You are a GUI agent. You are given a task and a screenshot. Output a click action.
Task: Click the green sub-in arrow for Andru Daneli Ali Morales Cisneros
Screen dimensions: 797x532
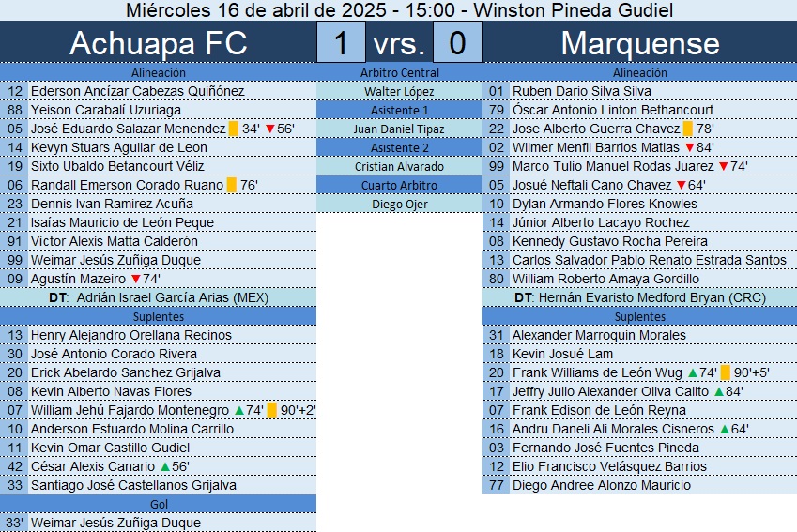pos(725,430)
